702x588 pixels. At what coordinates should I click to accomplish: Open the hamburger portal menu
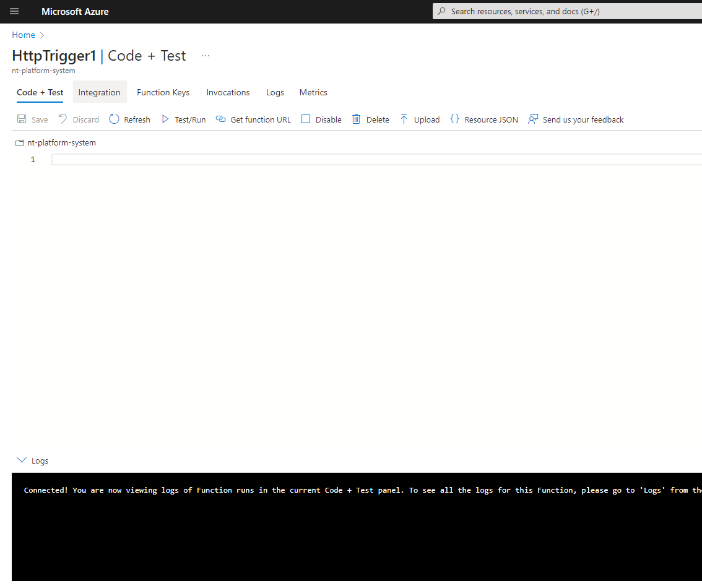coord(14,12)
